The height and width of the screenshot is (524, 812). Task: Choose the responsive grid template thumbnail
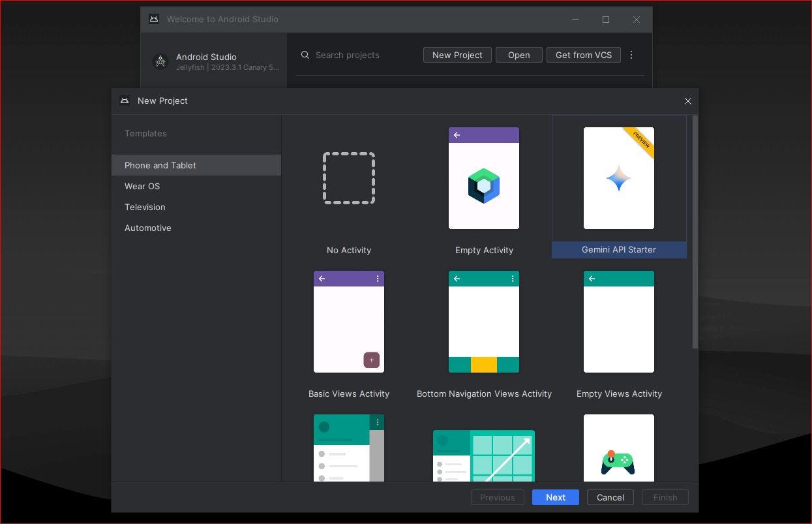(x=484, y=455)
